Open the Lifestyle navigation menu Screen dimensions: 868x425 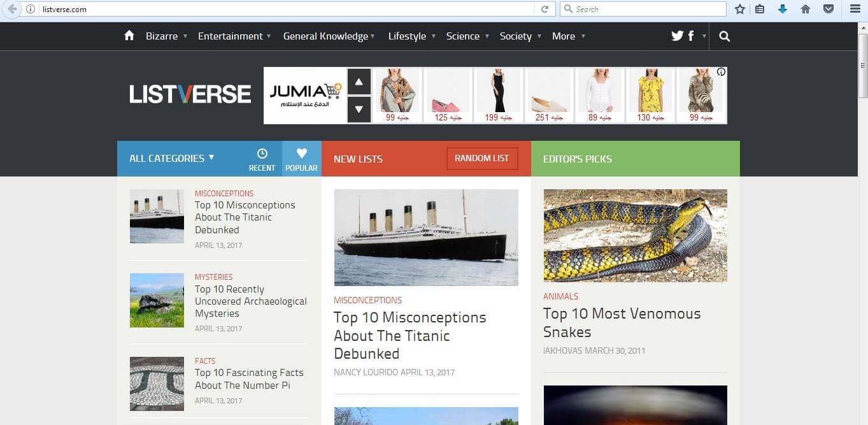tap(411, 36)
